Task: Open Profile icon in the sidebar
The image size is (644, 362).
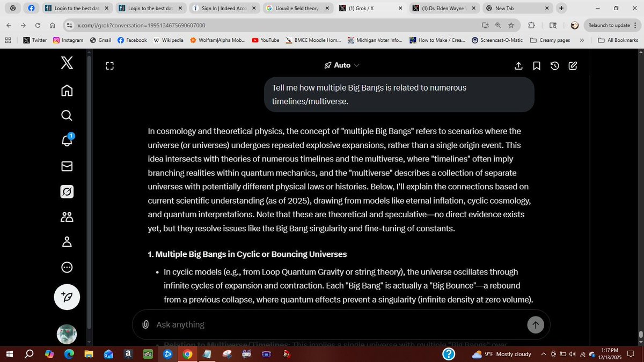Action: tap(67, 242)
